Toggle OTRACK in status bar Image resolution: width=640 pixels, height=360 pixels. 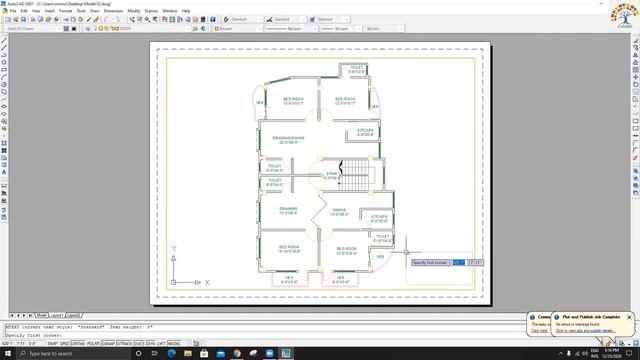pyautogui.click(x=124, y=344)
